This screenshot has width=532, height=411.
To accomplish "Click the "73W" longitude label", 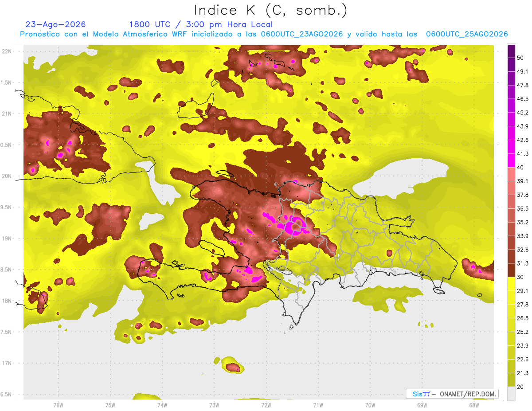I will (x=214, y=405).
